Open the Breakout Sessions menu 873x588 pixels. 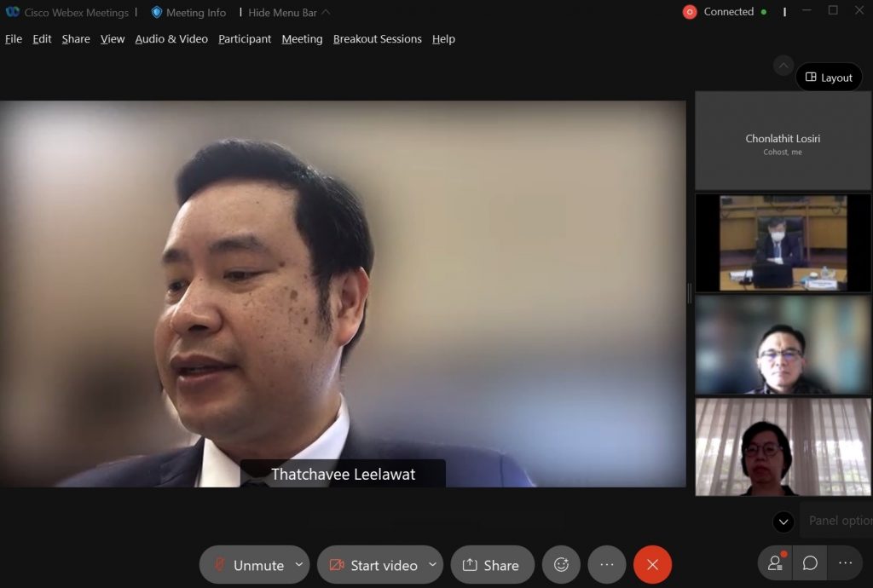377,39
